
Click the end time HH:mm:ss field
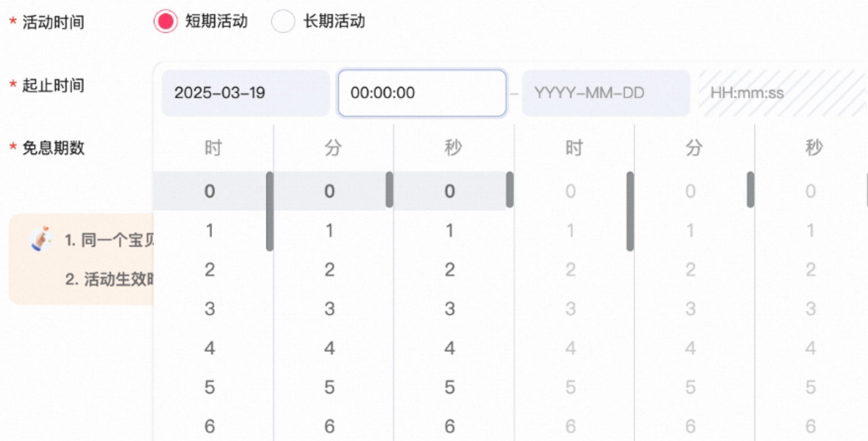(x=783, y=93)
